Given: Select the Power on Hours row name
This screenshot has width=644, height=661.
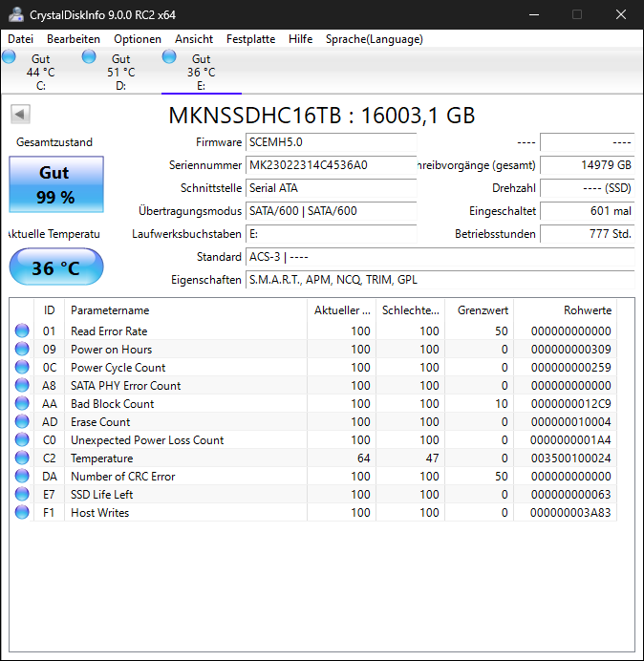Looking at the screenshot, I should coord(112,350).
